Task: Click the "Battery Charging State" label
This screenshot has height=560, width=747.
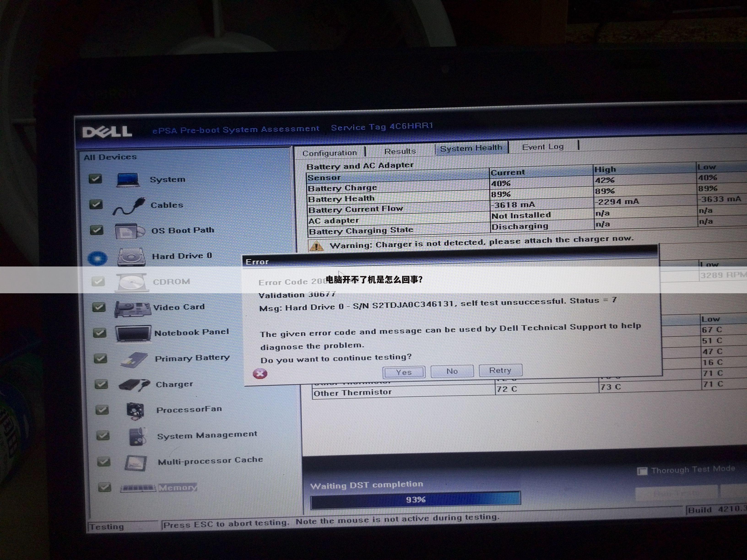Action: point(361,231)
